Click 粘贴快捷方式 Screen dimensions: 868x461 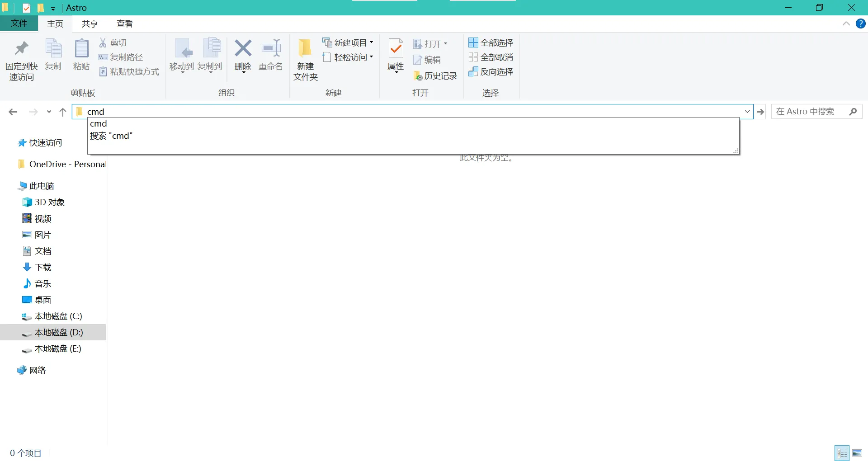point(129,71)
